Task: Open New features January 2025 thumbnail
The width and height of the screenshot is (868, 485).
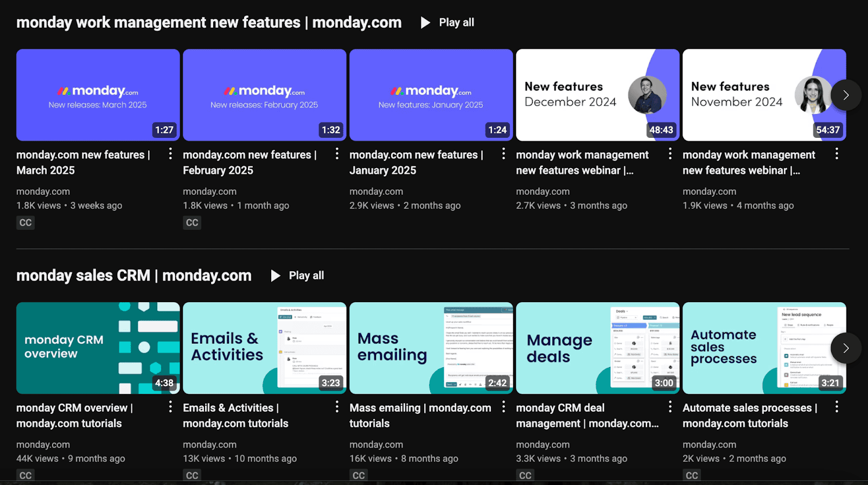Action: point(431,95)
